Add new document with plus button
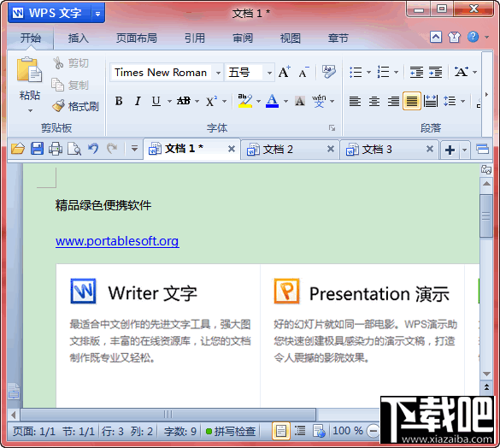The height and width of the screenshot is (448, 500). click(x=450, y=150)
